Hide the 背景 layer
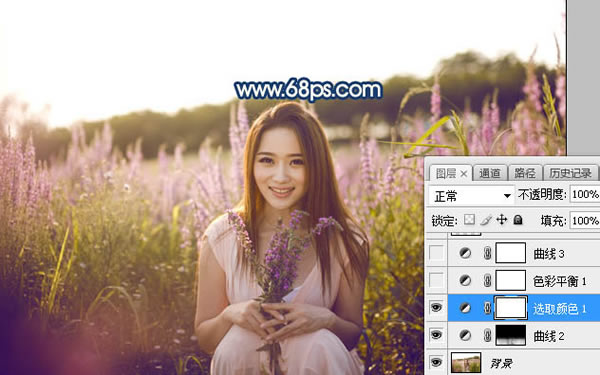This screenshot has width=600, height=375. [436, 362]
